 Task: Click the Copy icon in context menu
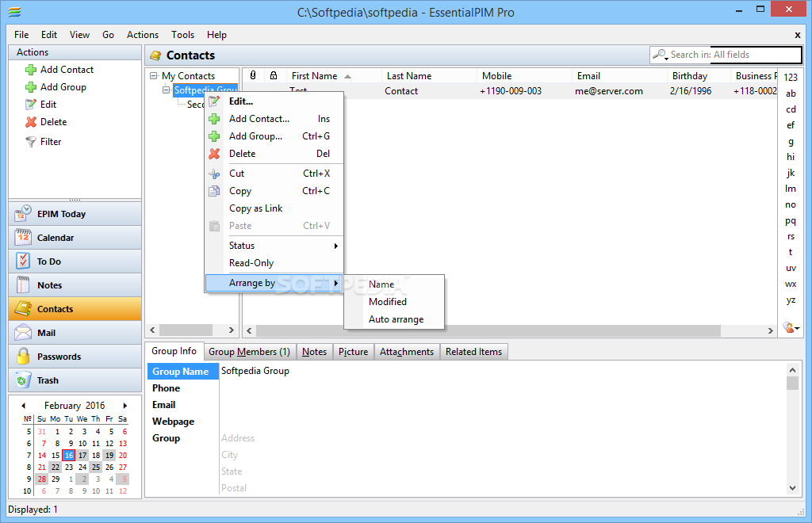(x=214, y=191)
